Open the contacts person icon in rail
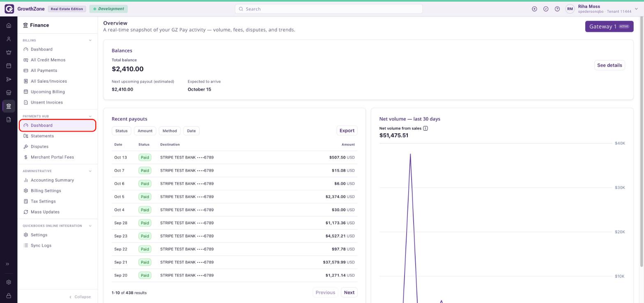The height and width of the screenshot is (303, 644). (9, 39)
